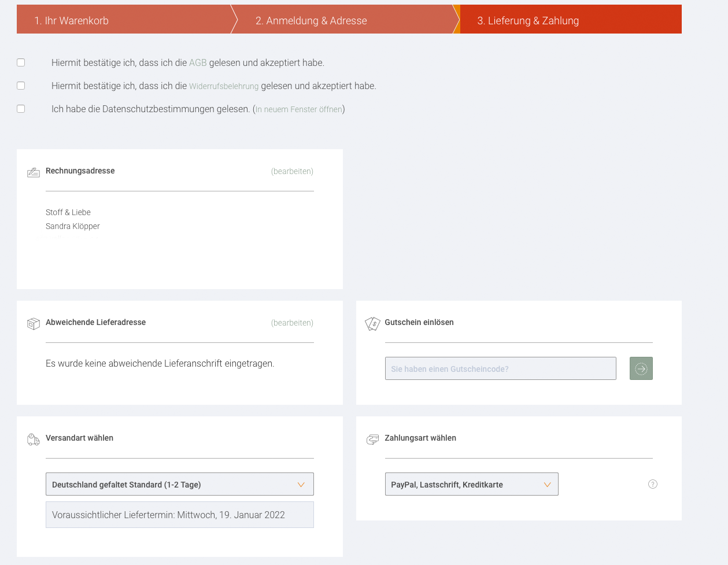The width and height of the screenshot is (728, 565).
Task: Open the Versandart shipping method dropdown
Action: tap(179, 484)
